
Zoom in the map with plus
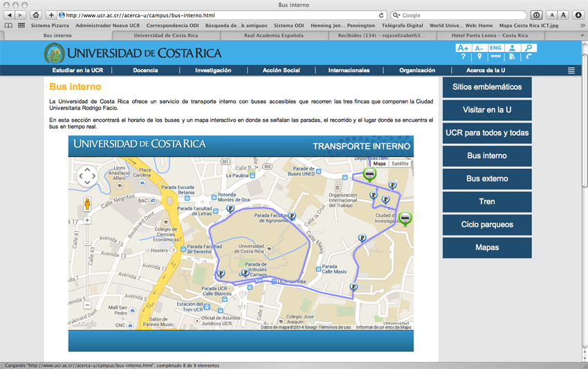coord(87,220)
